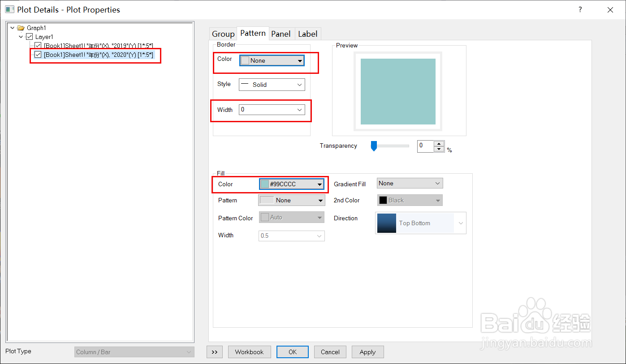Click the OK button
This screenshot has width=626, height=364.
click(293, 352)
